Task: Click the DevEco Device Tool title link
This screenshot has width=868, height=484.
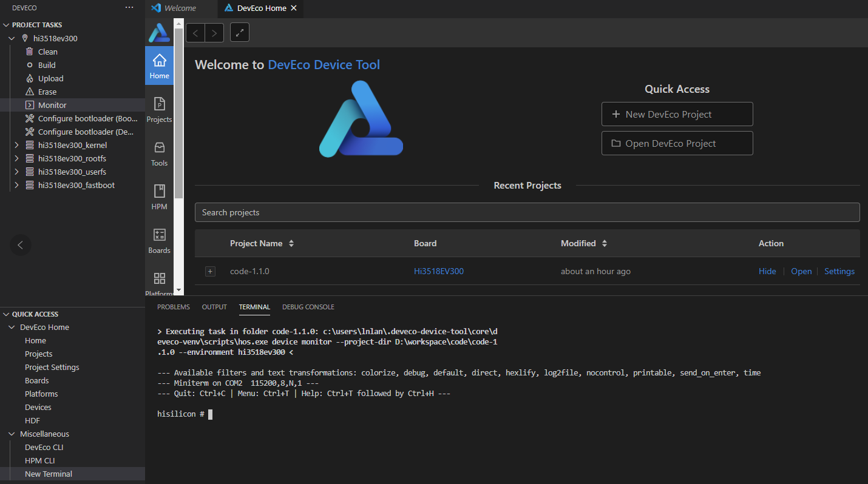Action: click(324, 64)
